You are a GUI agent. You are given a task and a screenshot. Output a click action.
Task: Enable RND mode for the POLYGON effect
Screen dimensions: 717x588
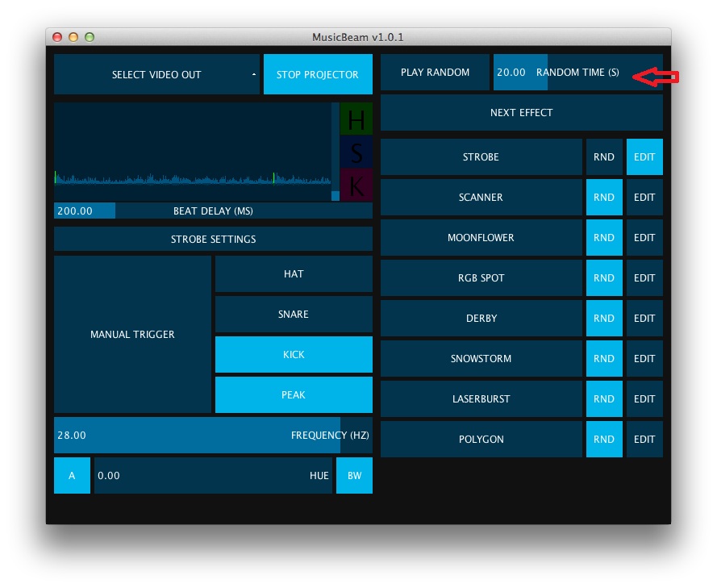pos(604,439)
